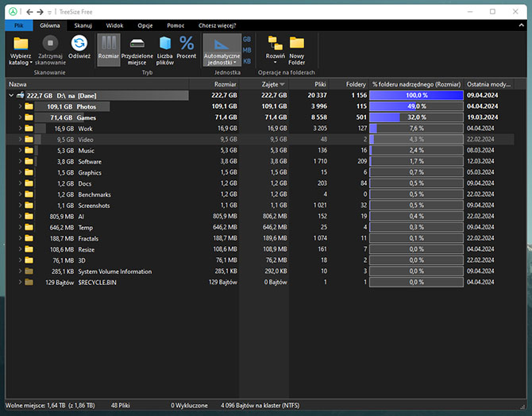Switch to the Pomoc ribbon tab
The width and height of the screenshot is (532, 416).
click(x=175, y=25)
